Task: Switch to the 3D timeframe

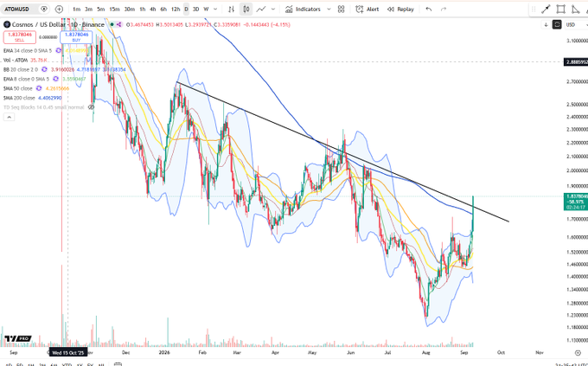Action: click(x=195, y=9)
